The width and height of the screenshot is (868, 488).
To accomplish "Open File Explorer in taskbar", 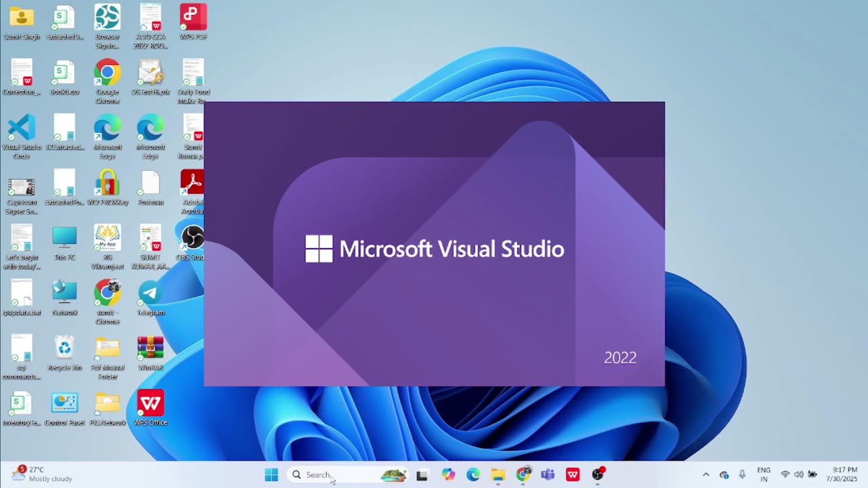I will coord(498,474).
